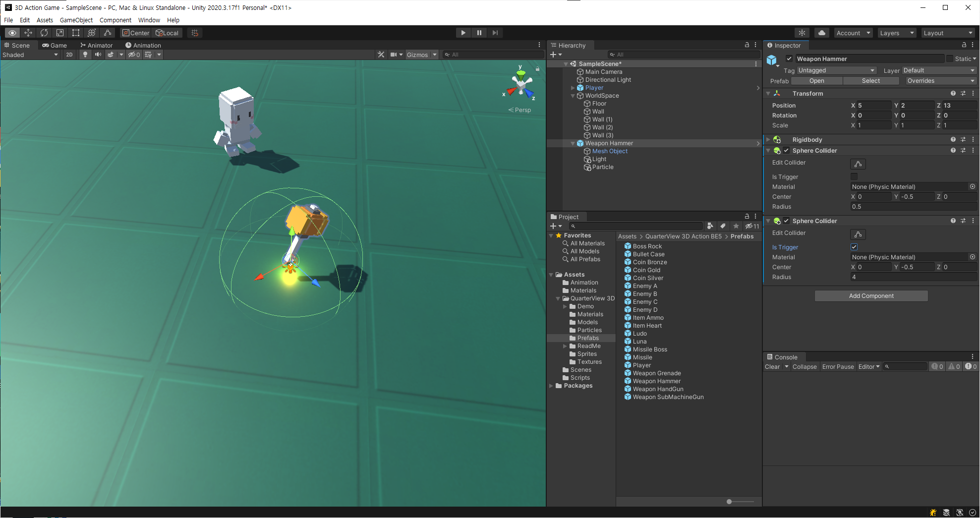The image size is (980, 518).
Task: Toggle grid snapping icon in toolbar
Action: tap(195, 33)
